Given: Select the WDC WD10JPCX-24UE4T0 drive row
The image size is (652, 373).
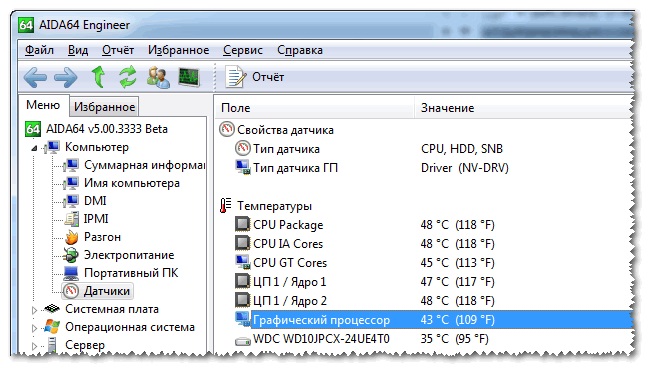Looking at the screenshot, I should 424,339.
